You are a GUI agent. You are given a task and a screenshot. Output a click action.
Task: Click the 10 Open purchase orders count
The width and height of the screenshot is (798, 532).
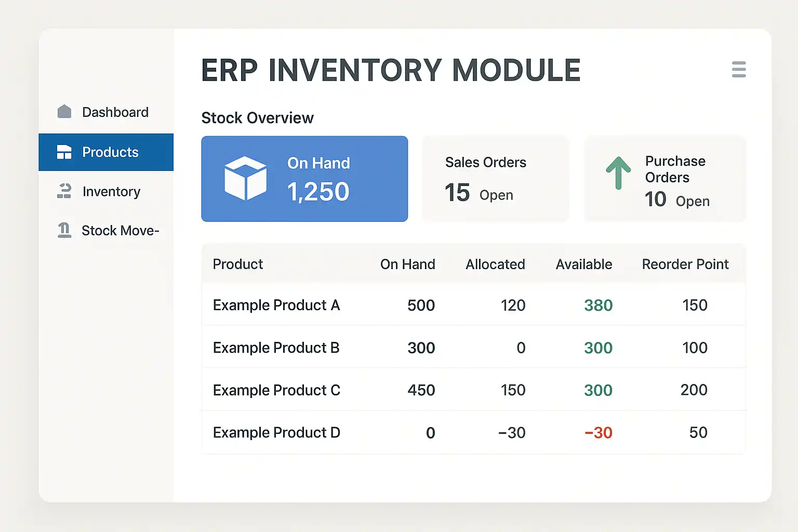pos(677,200)
